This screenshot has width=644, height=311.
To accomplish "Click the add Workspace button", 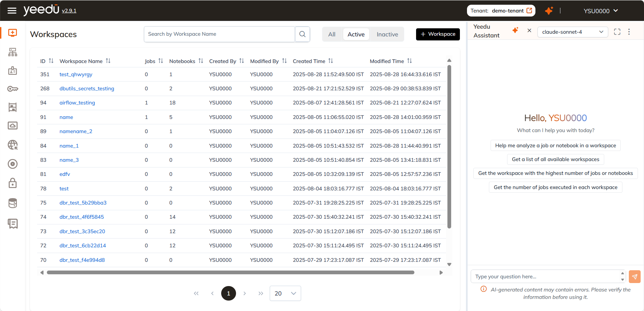I will [x=438, y=34].
